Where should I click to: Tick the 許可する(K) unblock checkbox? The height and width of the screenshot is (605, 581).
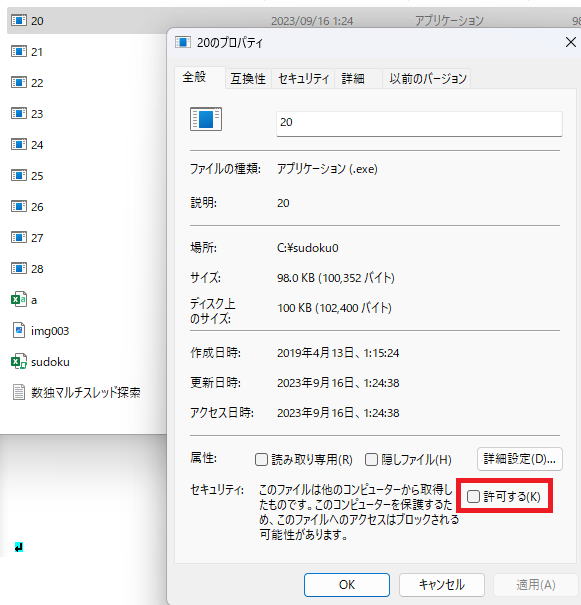[x=473, y=497]
